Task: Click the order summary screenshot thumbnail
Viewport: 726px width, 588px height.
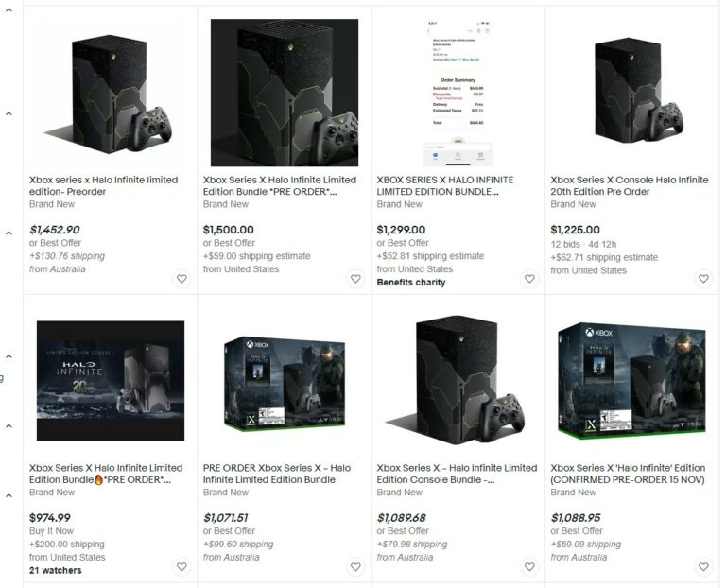Action: click(x=458, y=93)
